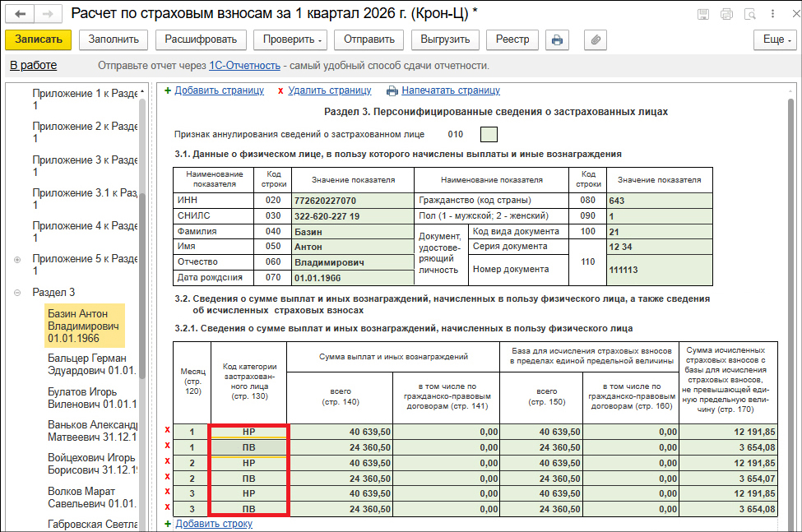Select Бальцер Герман Эдуардович in the tree
Screen dimensions: 802x532
[86, 364]
